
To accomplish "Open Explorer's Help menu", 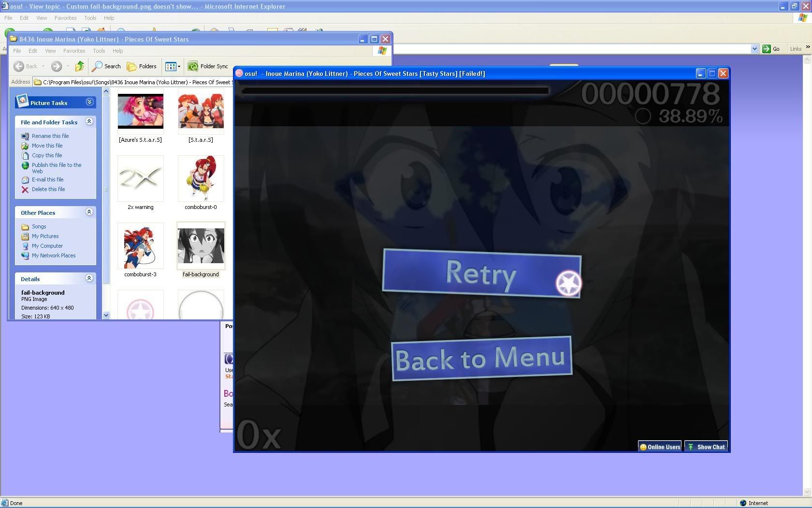I will point(117,51).
